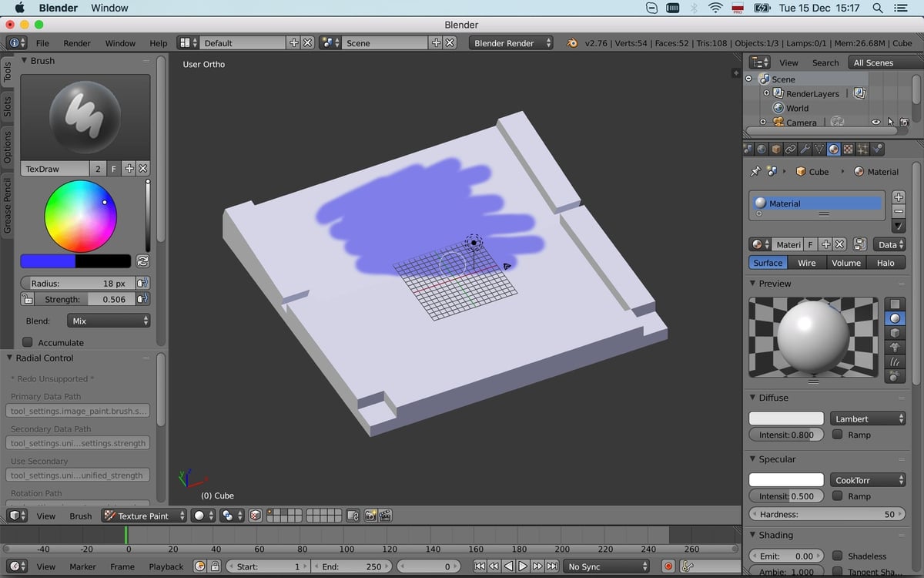Screen dimensions: 924x578
Task: Open the Object constraints chain icon
Action: point(791,150)
